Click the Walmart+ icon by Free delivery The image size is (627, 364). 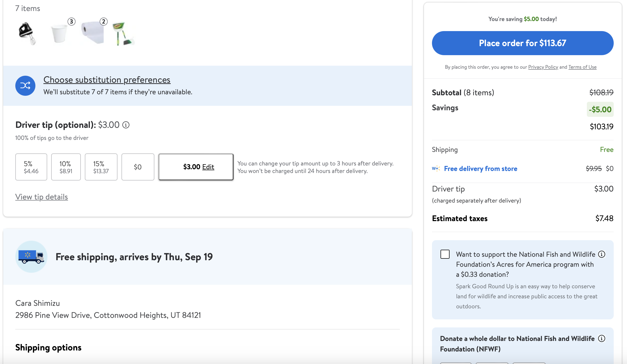(436, 168)
